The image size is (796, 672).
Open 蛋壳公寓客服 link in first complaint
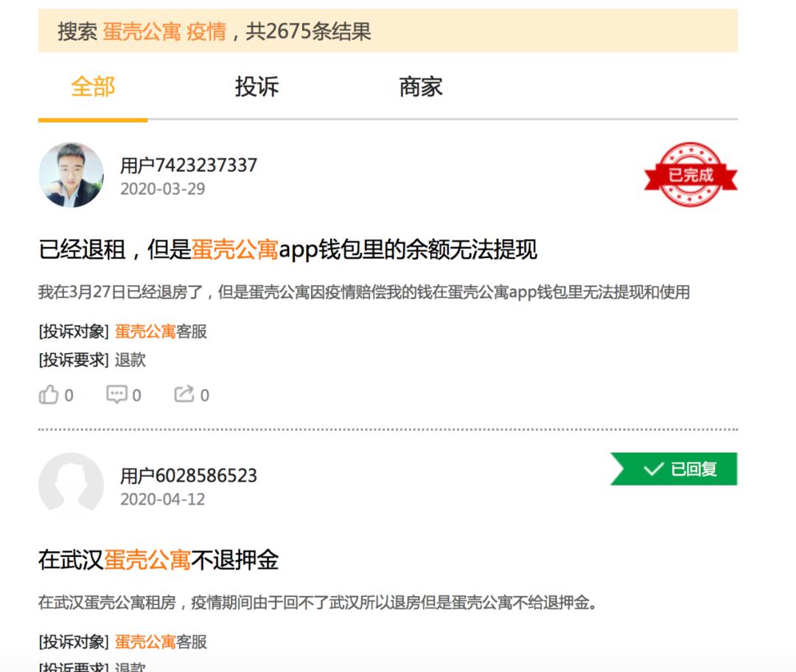(161, 332)
